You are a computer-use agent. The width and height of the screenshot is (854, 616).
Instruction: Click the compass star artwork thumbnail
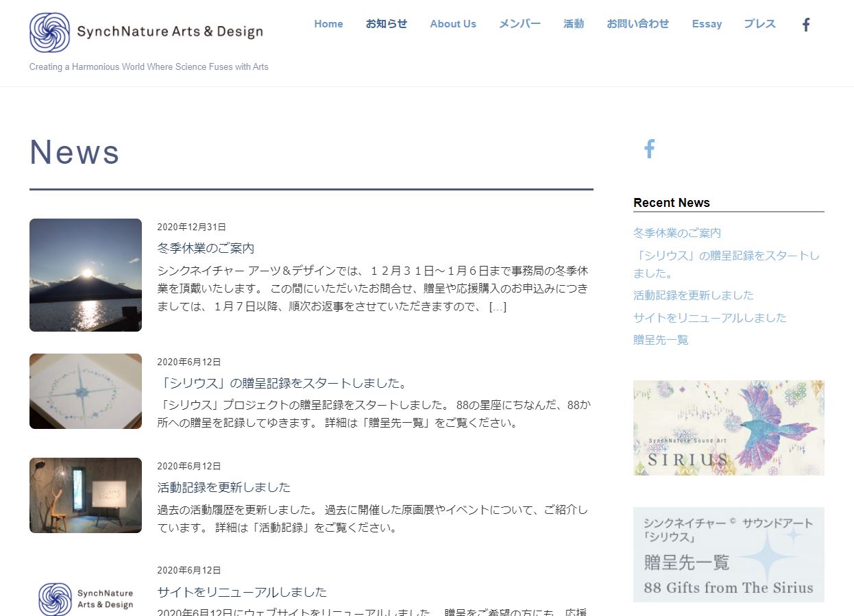click(x=86, y=391)
